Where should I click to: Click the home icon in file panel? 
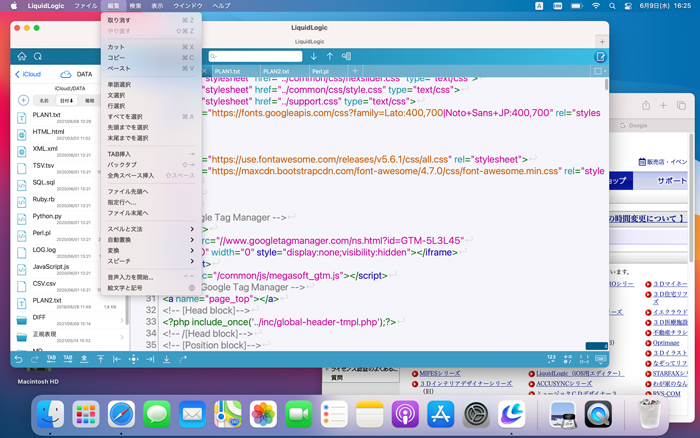pos(21,56)
